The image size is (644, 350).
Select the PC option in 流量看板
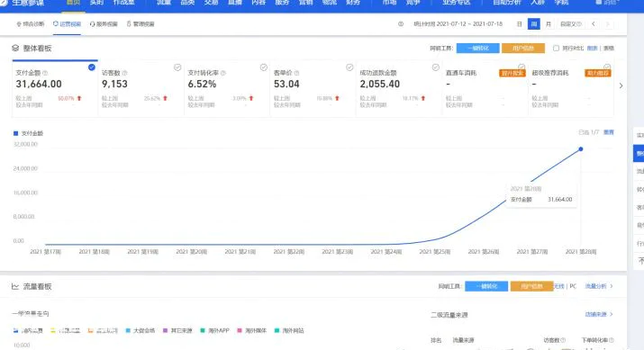click(573, 286)
